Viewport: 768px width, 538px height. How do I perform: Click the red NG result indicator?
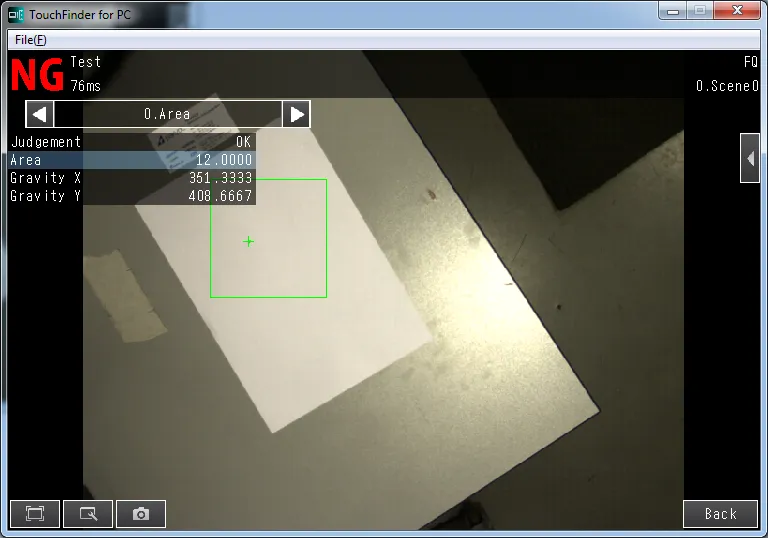click(x=37, y=75)
